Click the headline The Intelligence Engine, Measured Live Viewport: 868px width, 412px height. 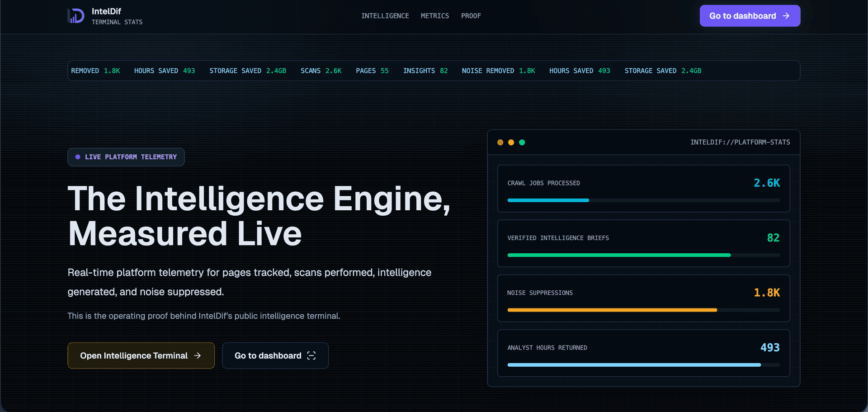(259, 216)
